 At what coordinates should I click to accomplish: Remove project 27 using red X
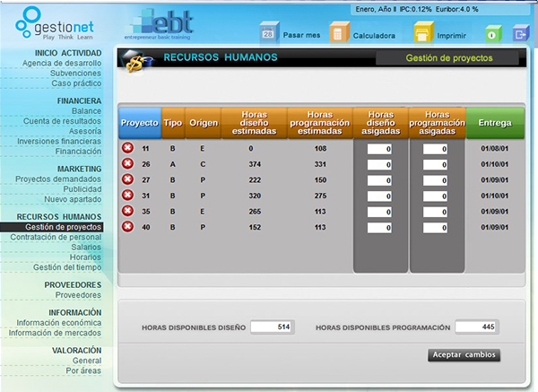tap(127, 179)
